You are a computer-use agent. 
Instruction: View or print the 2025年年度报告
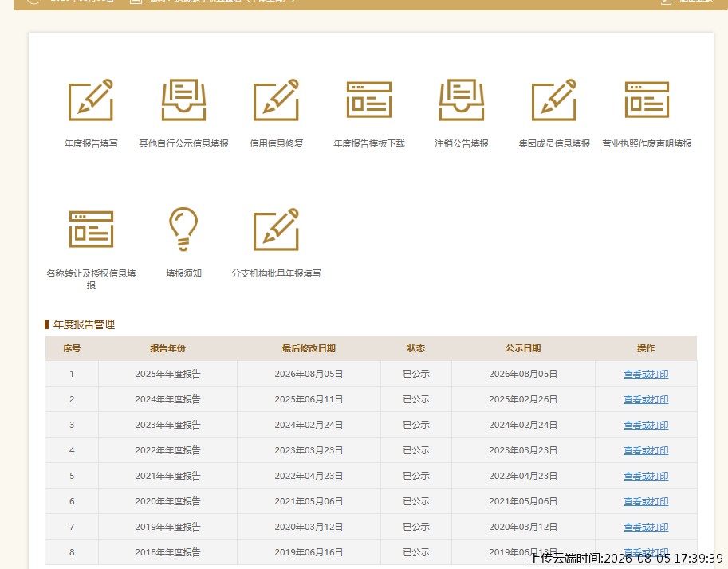click(x=646, y=374)
